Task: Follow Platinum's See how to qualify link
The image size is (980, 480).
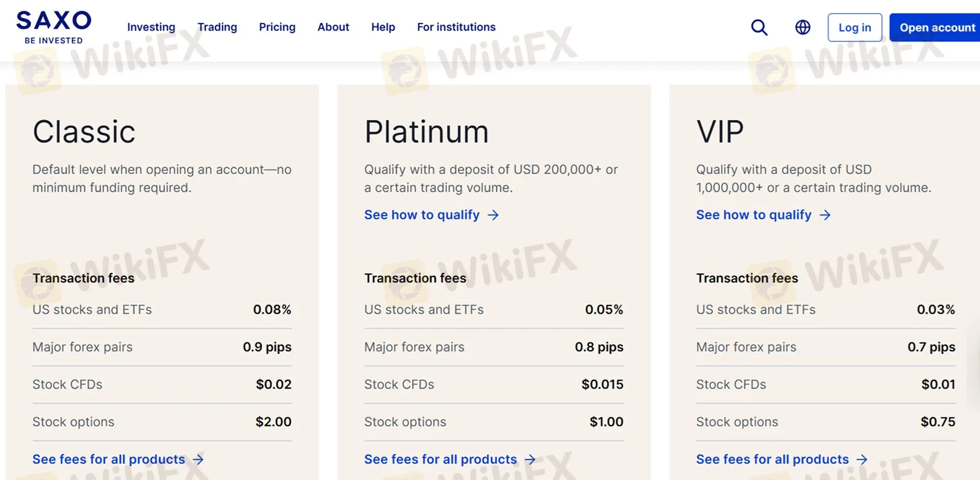Action: 422,215
